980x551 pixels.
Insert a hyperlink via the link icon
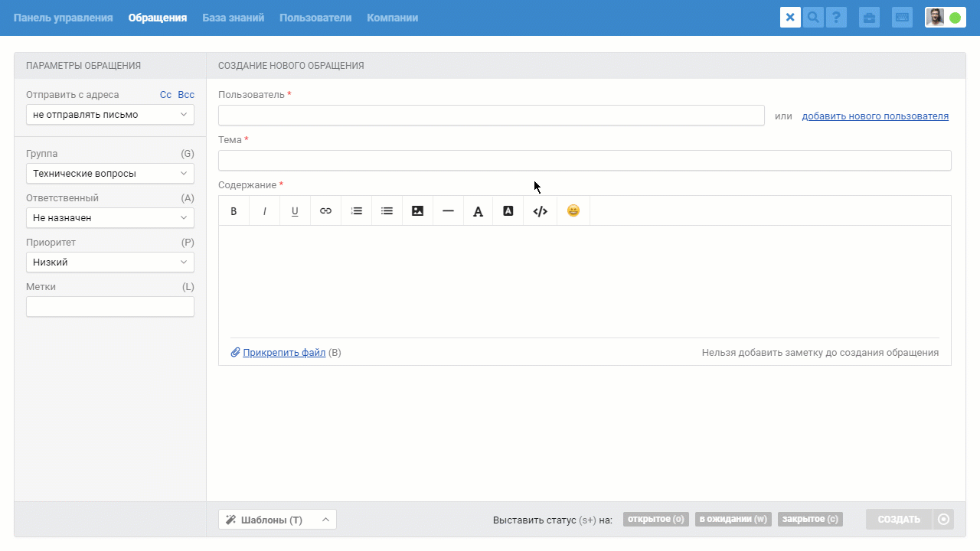click(325, 211)
